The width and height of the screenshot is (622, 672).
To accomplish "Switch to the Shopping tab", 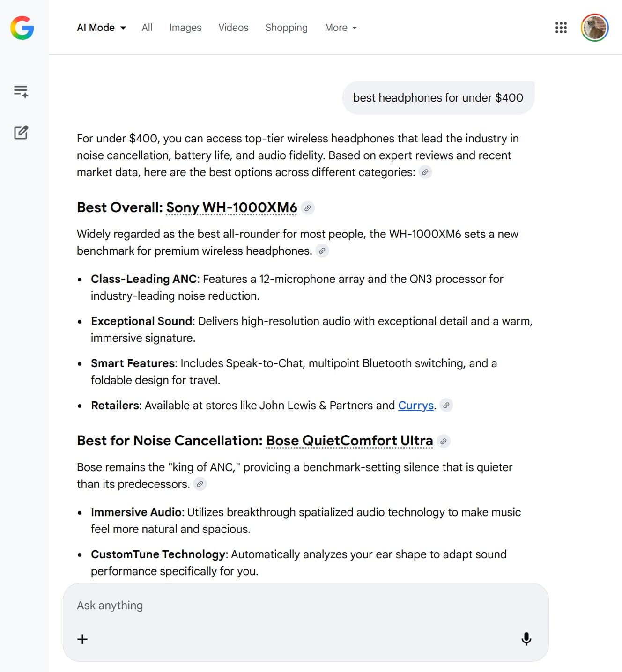I will point(286,28).
